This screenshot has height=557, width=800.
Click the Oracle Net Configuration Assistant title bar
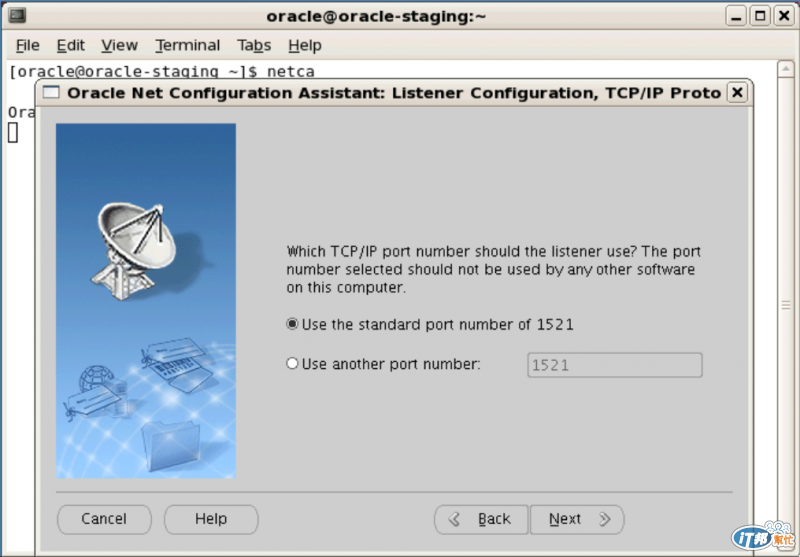[x=394, y=93]
